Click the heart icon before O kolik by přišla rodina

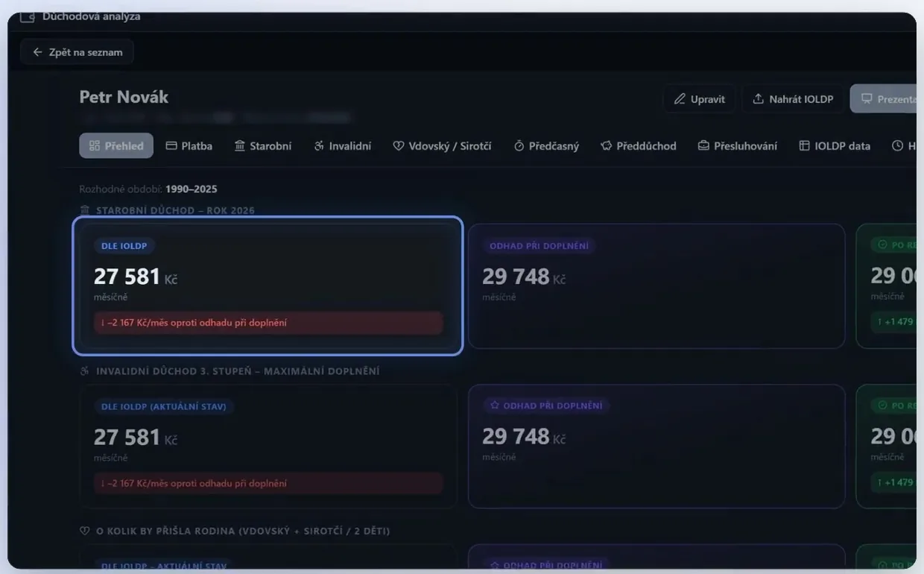coord(85,531)
